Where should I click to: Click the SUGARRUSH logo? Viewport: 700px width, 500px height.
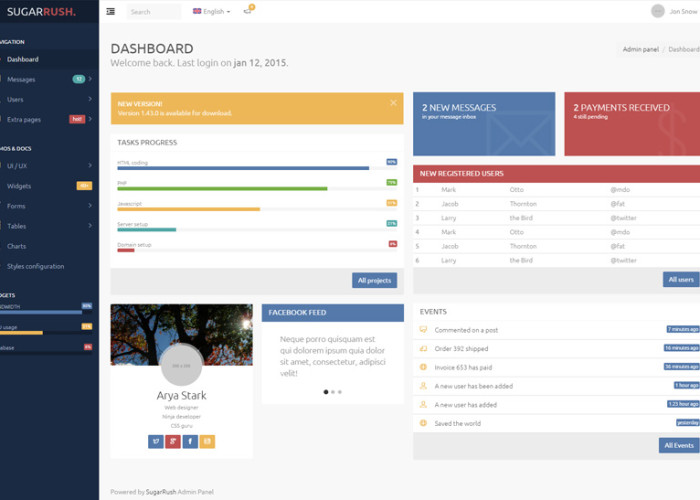(x=41, y=12)
